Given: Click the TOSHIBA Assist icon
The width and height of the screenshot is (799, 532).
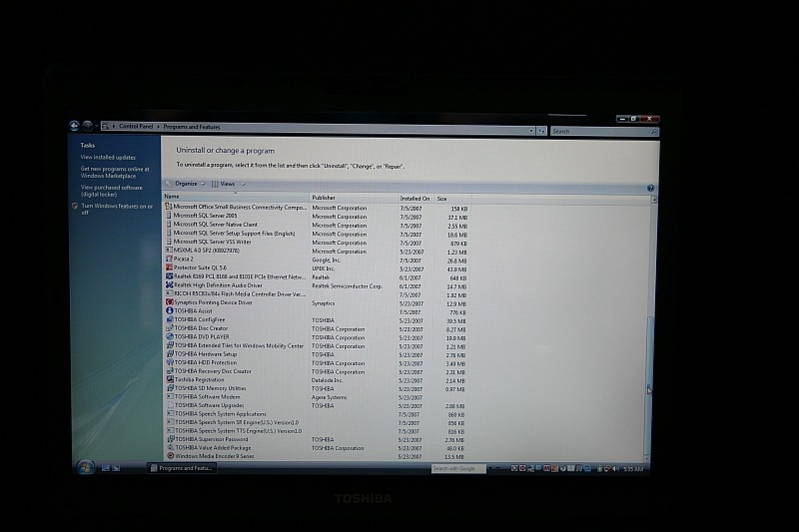Looking at the screenshot, I should point(170,310).
